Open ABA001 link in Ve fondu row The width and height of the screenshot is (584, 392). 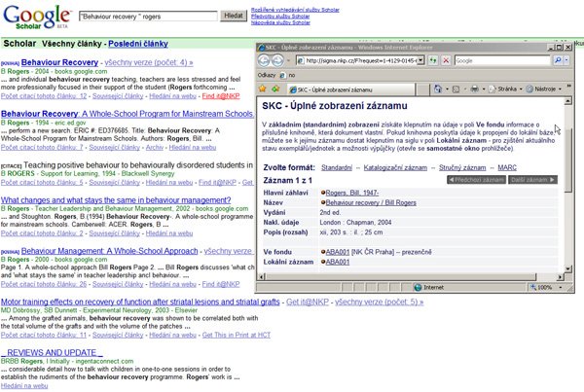tap(338, 252)
